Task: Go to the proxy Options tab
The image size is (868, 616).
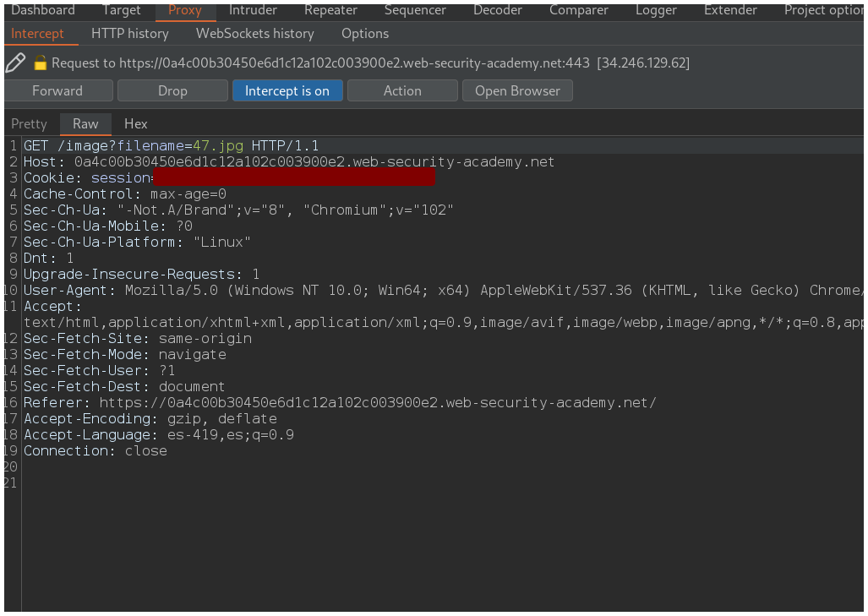Action: [x=365, y=34]
